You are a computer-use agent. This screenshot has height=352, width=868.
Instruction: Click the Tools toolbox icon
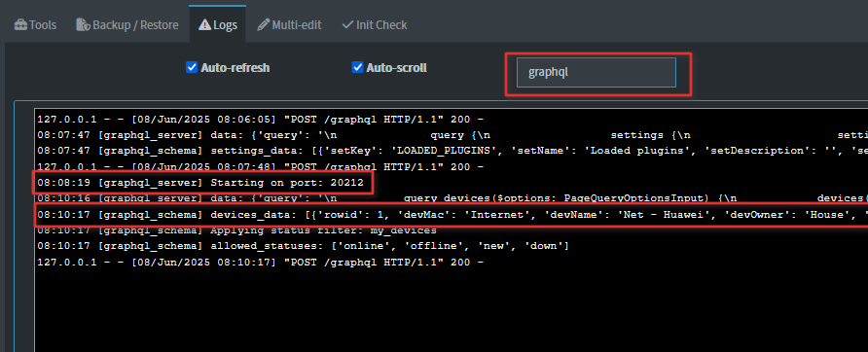20,25
